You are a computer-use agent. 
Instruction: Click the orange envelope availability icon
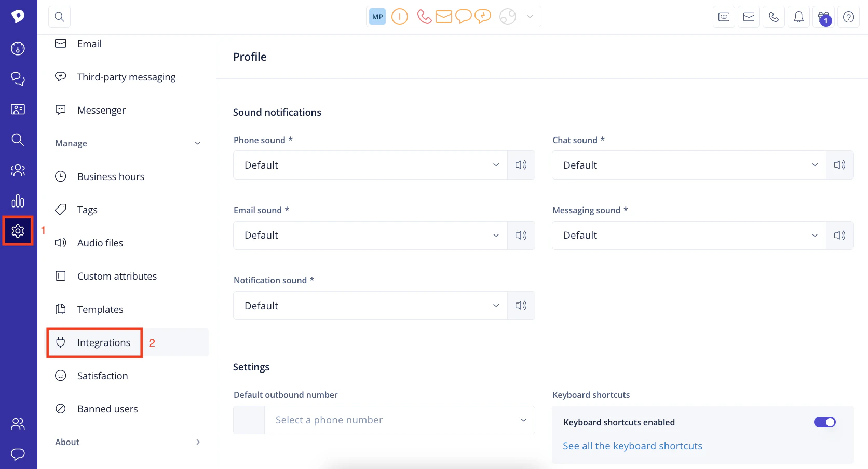click(x=444, y=17)
